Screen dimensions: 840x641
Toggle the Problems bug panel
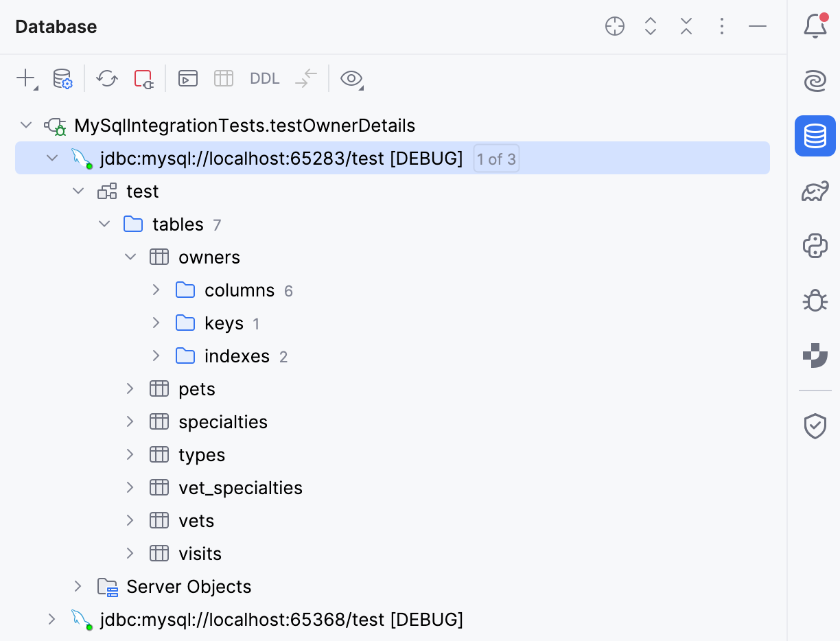click(x=815, y=300)
